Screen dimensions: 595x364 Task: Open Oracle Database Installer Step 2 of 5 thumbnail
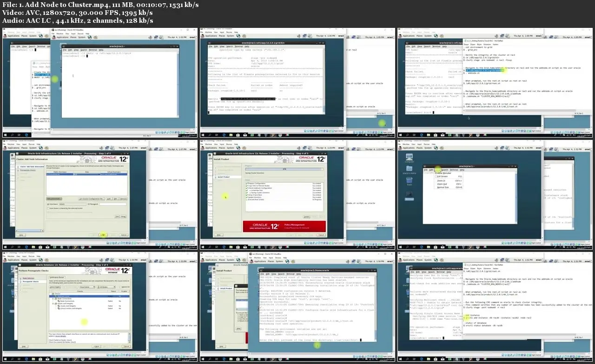99,307
